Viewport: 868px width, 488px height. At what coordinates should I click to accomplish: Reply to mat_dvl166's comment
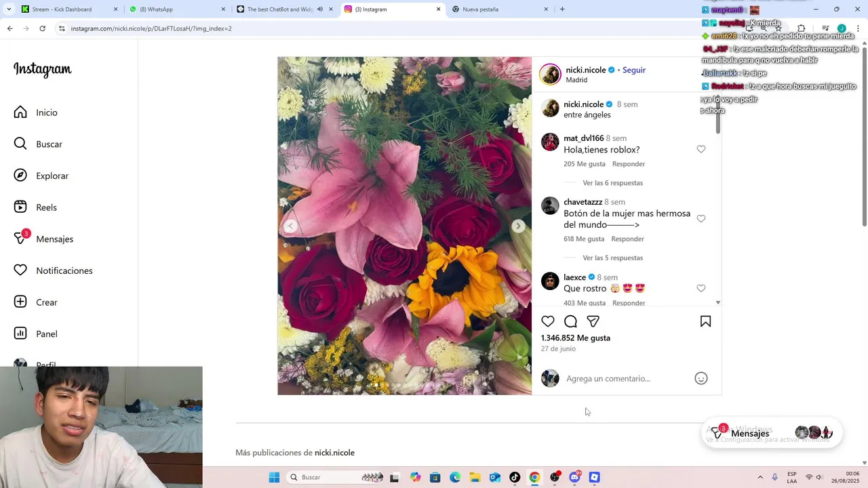pyautogui.click(x=629, y=164)
